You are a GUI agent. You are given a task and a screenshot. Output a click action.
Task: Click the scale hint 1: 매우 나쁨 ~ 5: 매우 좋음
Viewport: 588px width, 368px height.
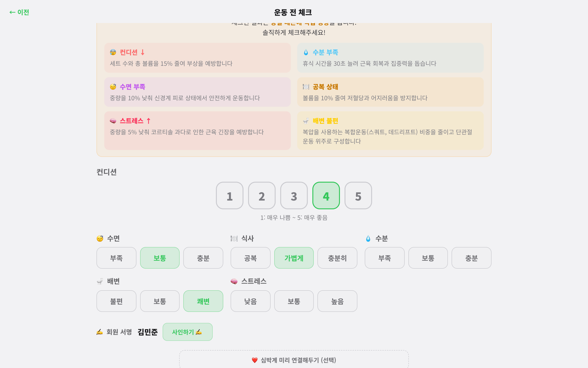(x=294, y=218)
